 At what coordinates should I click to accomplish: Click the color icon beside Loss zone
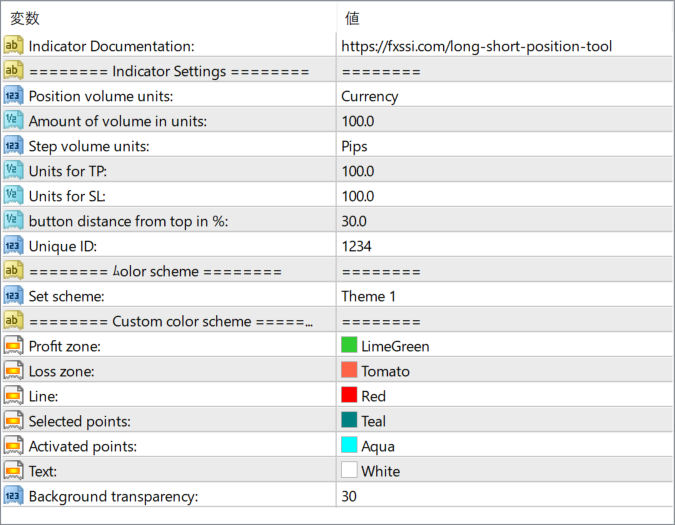coord(13,371)
